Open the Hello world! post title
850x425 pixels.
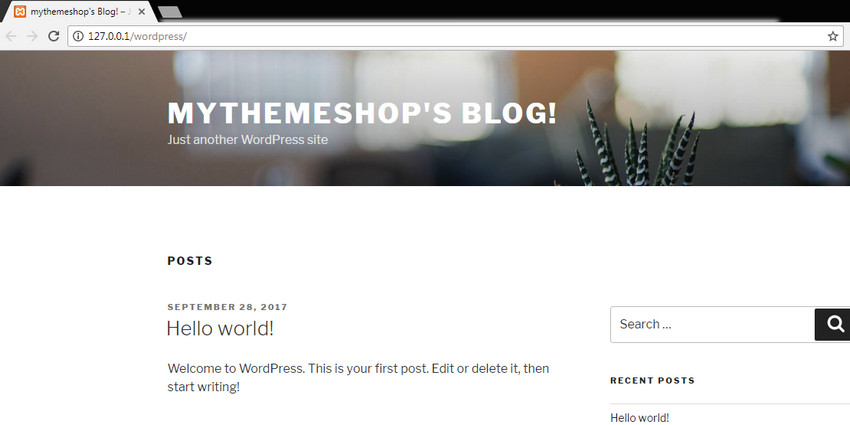click(x=220, y=328)
